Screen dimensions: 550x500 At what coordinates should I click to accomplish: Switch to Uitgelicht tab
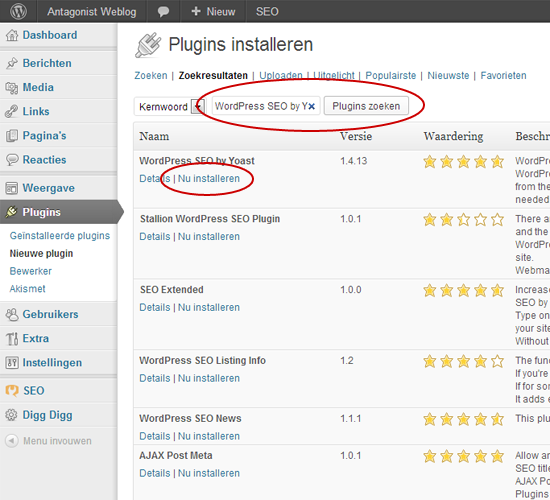point(334,75)
